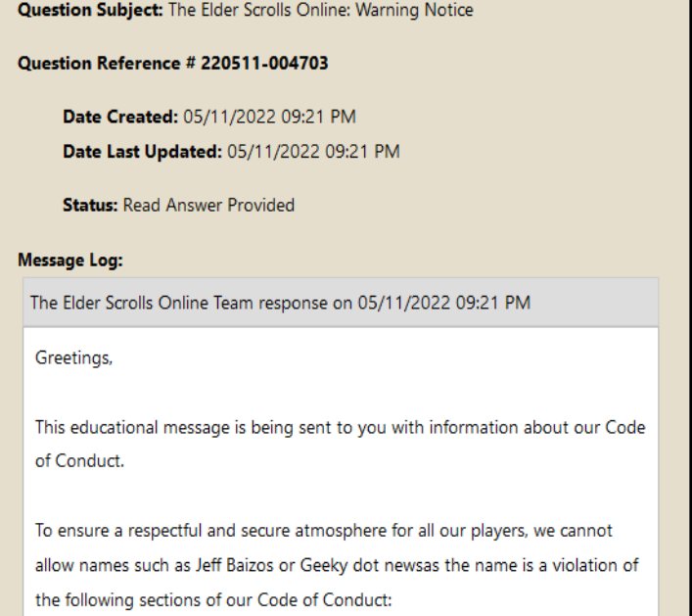Image resolution: width=692 pixels, height=616 pixels.
Task: Click the Elder Scrolls Online Team response header bar
Action: pyautogui.click(x=338, y=302)
